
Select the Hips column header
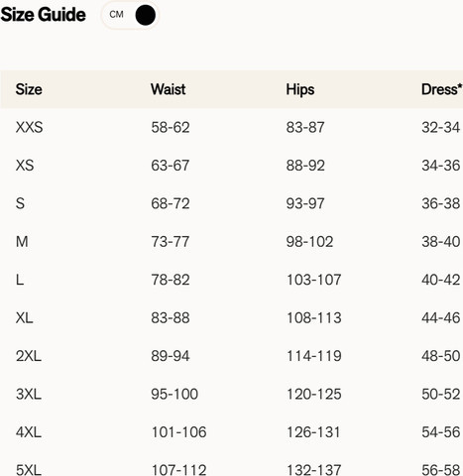click(300, 89)
